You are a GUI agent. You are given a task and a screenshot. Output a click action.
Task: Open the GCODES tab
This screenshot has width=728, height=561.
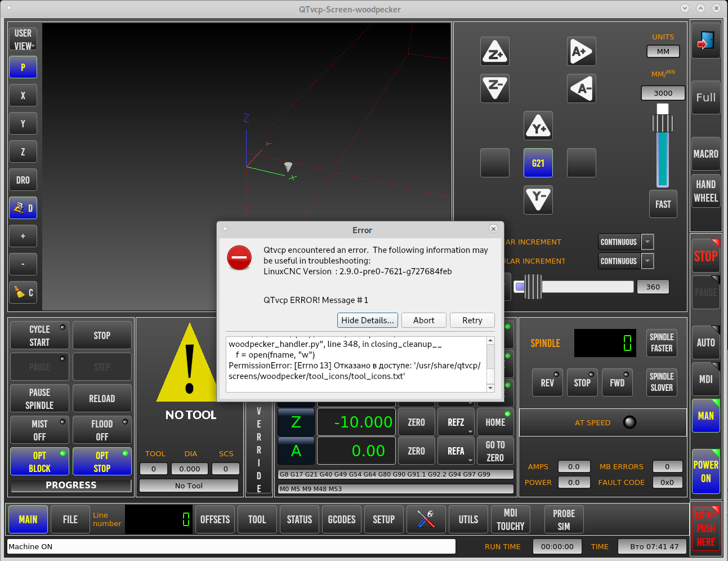[342, 519]
